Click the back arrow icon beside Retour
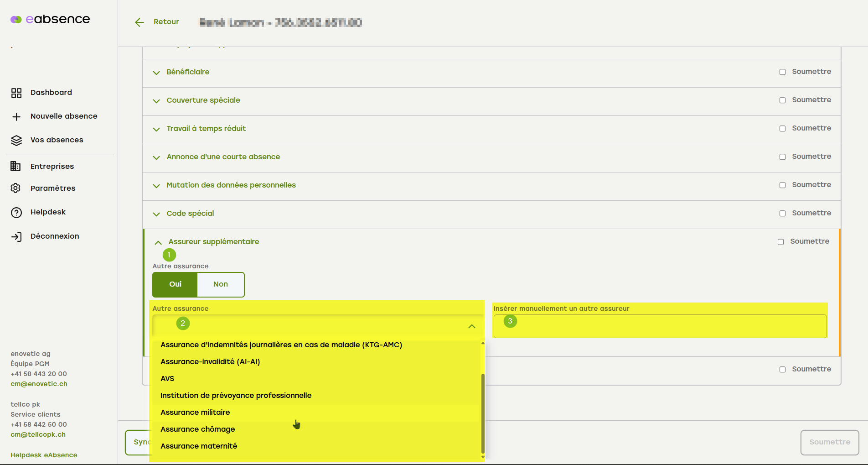Viewport: 868px width, 465px height. (x=139, y=22)
